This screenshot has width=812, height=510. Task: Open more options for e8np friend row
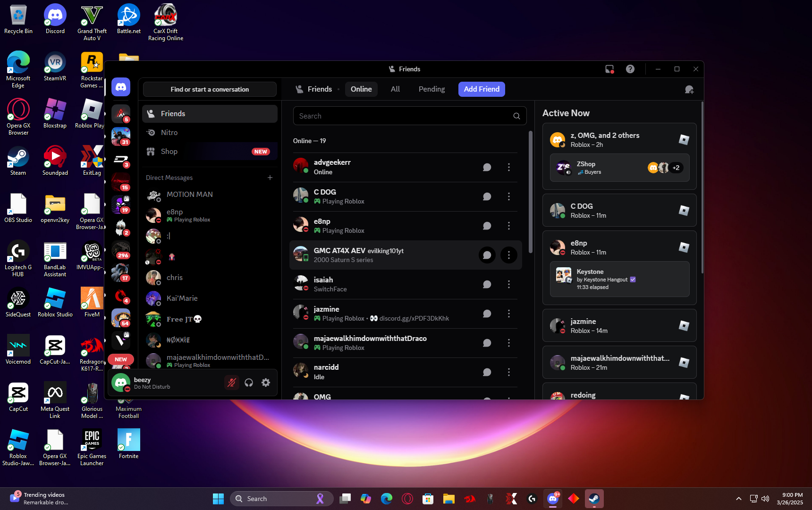point(509,226)
